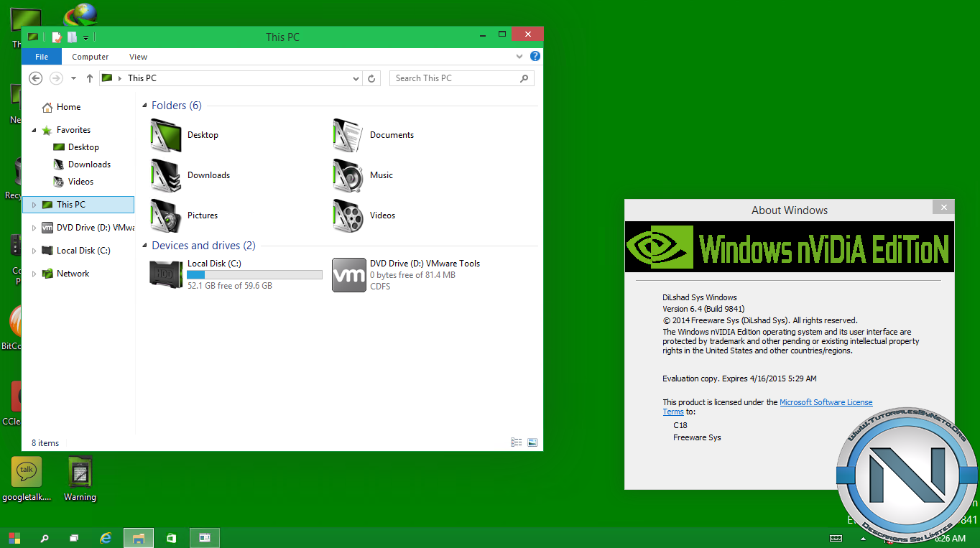Click the Windows Start button
Viewport: 980px width, 548px height.
tap(14, 537)
